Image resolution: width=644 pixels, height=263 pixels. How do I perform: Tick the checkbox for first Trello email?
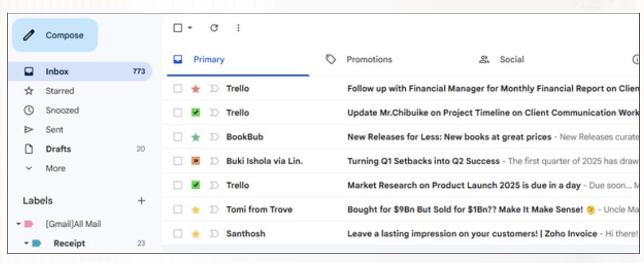pyautogui.click(x=177, y=89)
